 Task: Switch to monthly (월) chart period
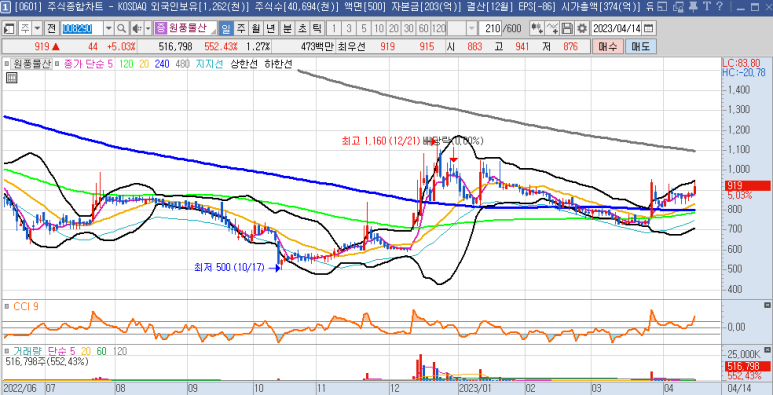click(x=255, y=28)
